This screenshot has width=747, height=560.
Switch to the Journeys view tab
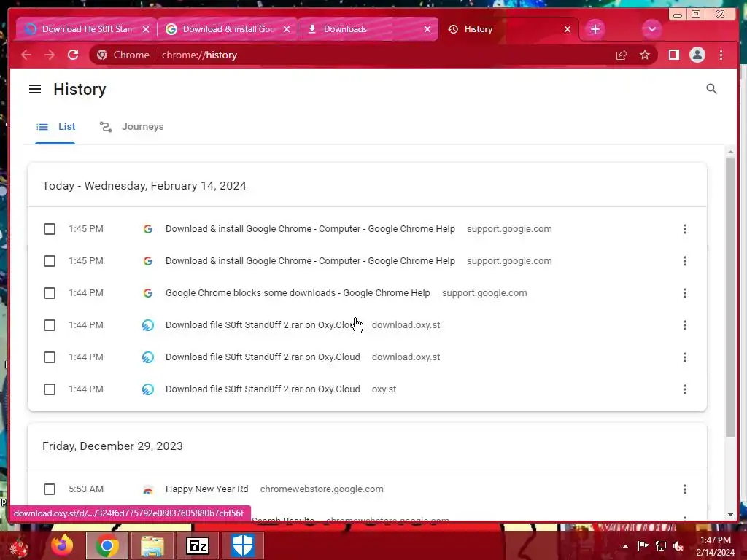coord(131,127)
